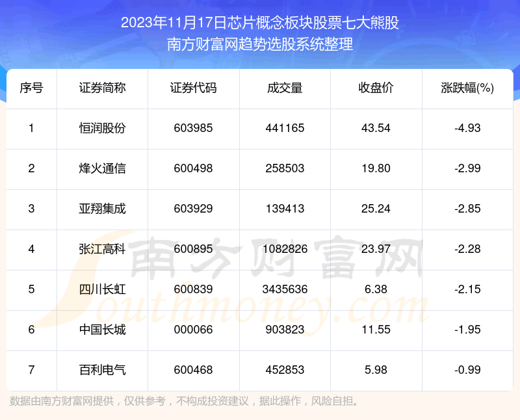
Task: Click volume value 258503
Action: point(285,168)
